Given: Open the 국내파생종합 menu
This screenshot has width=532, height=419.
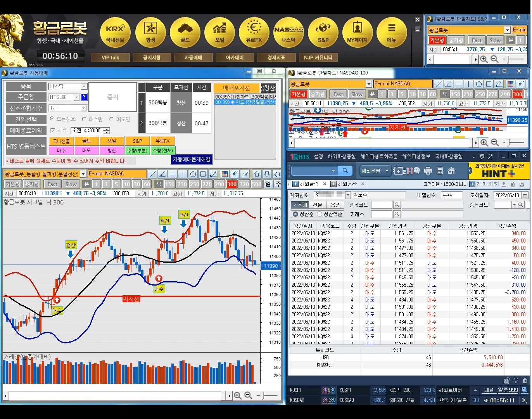Looking at the screenshot, I should [x=449, y=156].
